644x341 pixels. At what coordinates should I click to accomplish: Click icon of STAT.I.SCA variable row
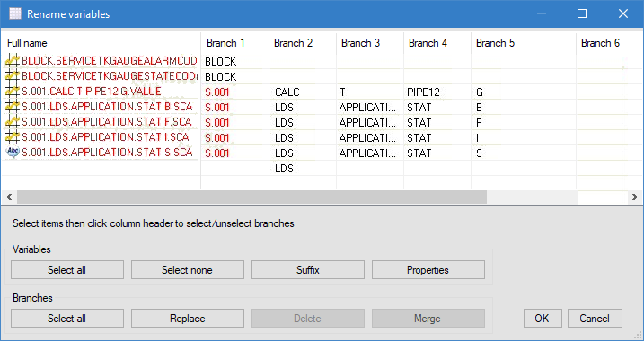(13, 137)
